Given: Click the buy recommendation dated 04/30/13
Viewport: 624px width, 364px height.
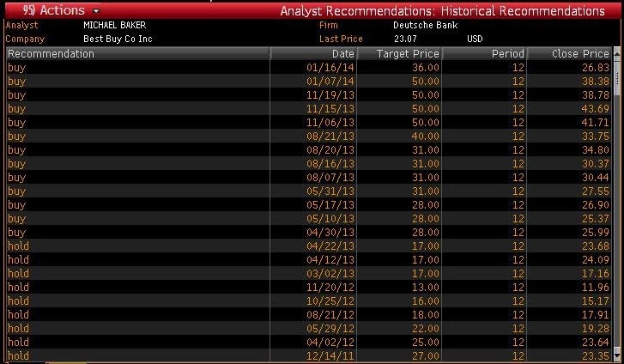Looking at the screenshot, I should (16, 233).
